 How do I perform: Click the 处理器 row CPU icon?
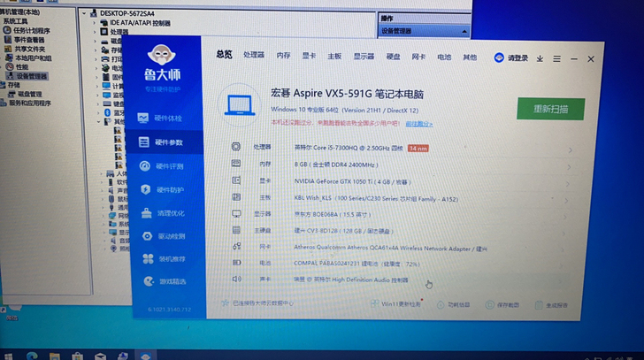(235, 147)
